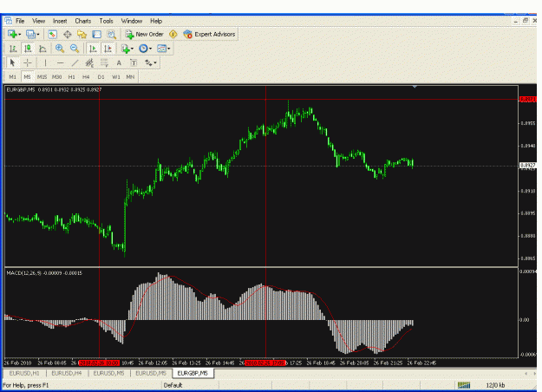This screenshot has width=542, height=392.
Task: Open the Charts menu
Action: click(83, 21)
